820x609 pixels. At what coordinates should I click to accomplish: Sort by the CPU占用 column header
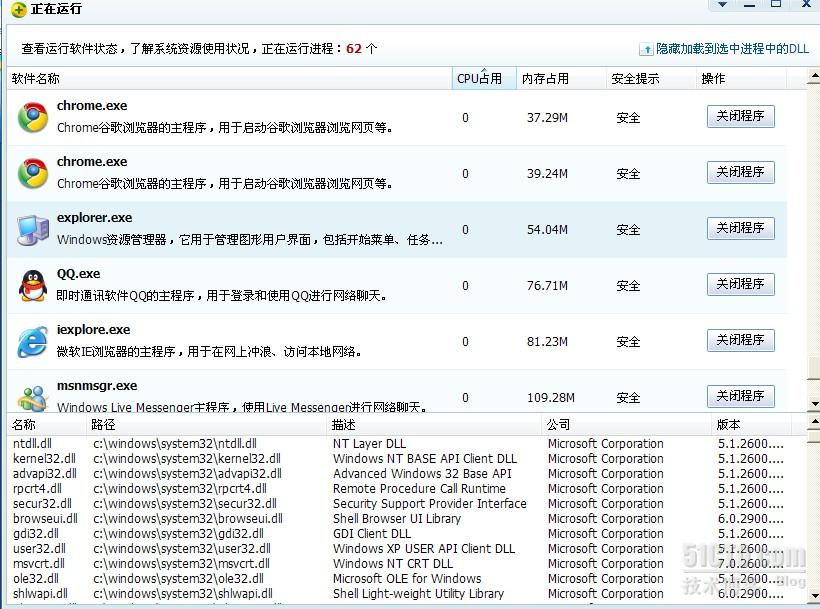pyautogui.click(x=484, y=78)
